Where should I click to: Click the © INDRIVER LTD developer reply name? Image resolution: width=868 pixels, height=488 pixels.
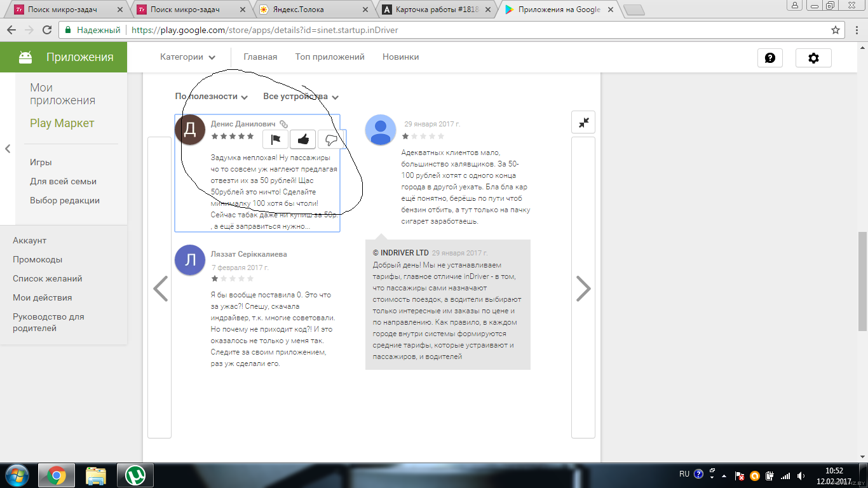(x=401, y=252)
